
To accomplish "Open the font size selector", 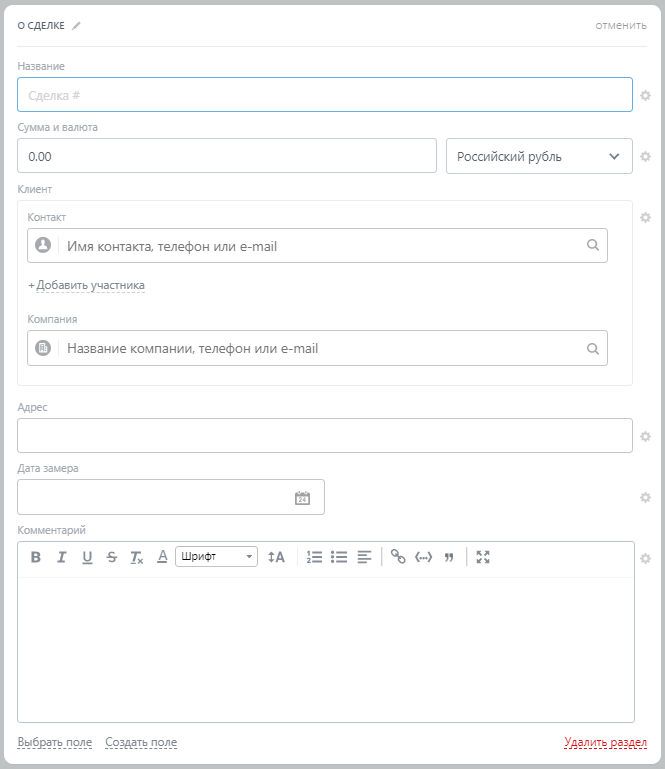I will coord(276,557).
